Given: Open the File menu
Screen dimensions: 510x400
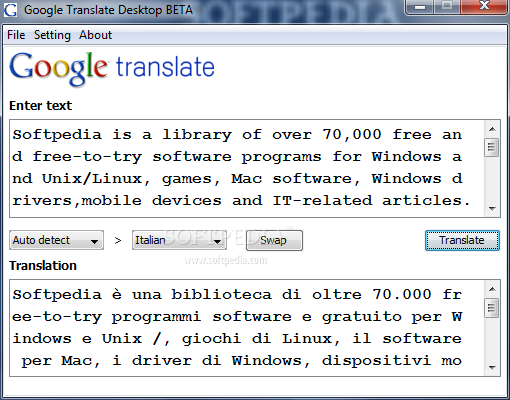Looking at the screenshot, I should [x=16, y=35].
